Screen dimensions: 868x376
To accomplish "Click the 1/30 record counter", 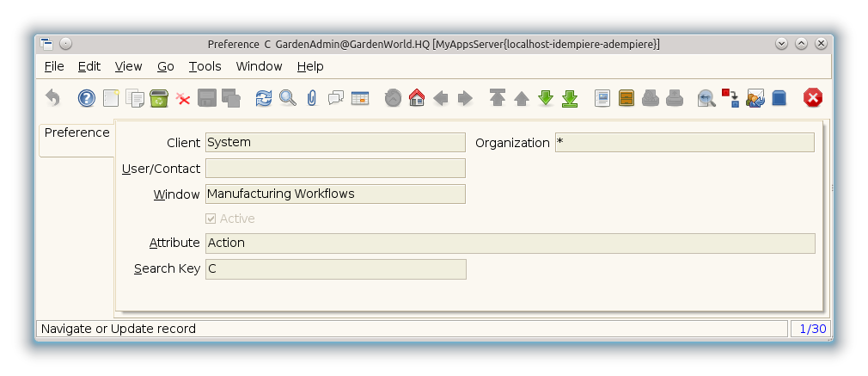I will [812, 329].
